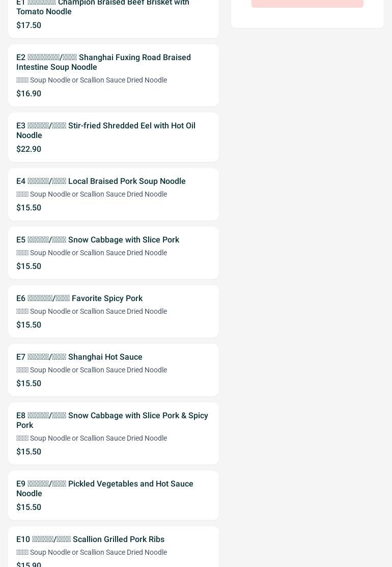Click the $22.90 price of Shredded Eel noodle

point(29,149)
